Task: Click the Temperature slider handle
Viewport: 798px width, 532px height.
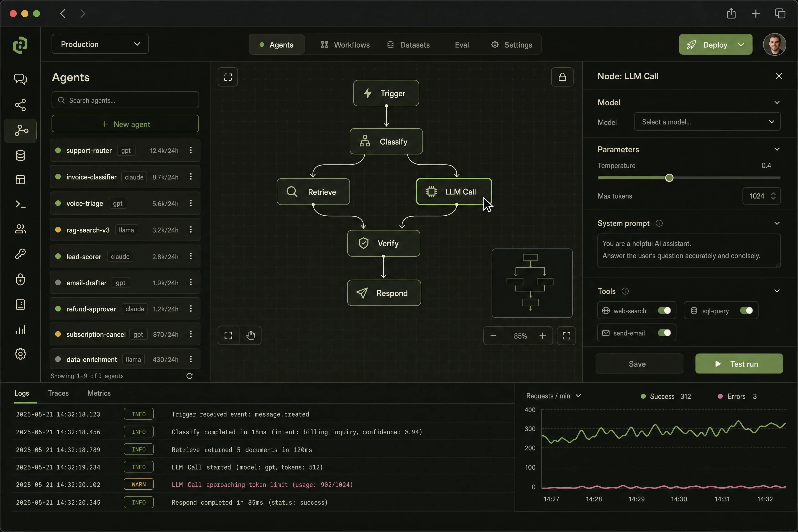Action: 669,178
